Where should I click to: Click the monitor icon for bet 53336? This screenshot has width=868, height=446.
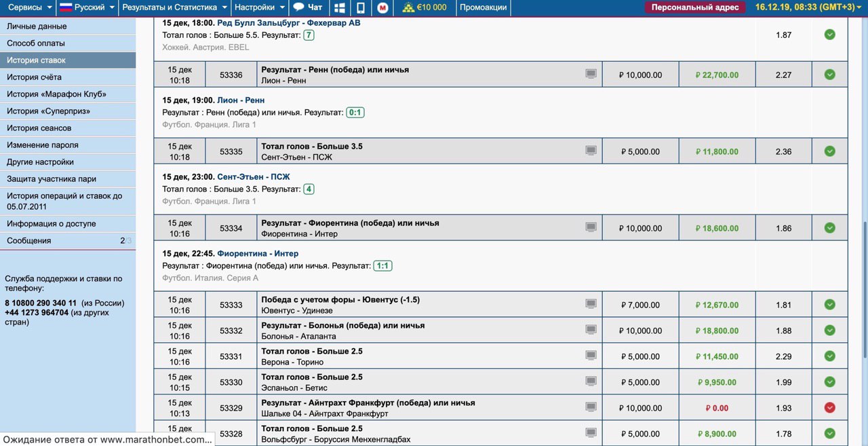click(591, 74)
